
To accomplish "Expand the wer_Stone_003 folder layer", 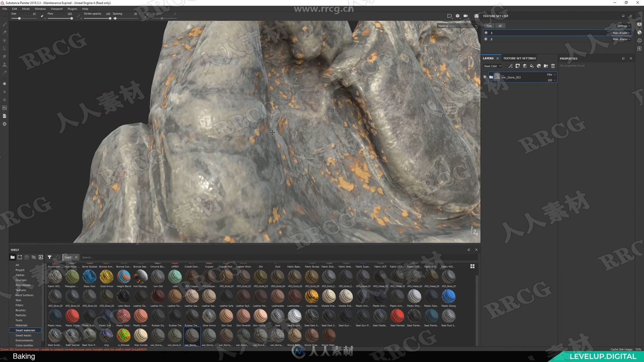I will pos(491,77).
